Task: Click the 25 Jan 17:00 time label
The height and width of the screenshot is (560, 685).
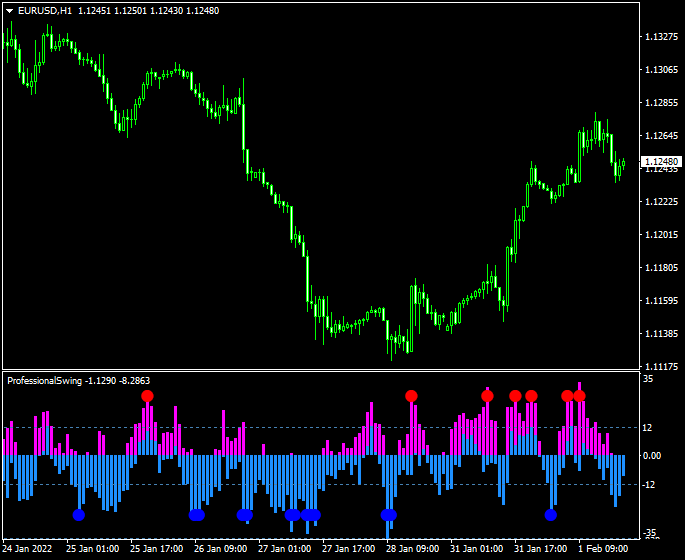Action: [x=156, y=549]
